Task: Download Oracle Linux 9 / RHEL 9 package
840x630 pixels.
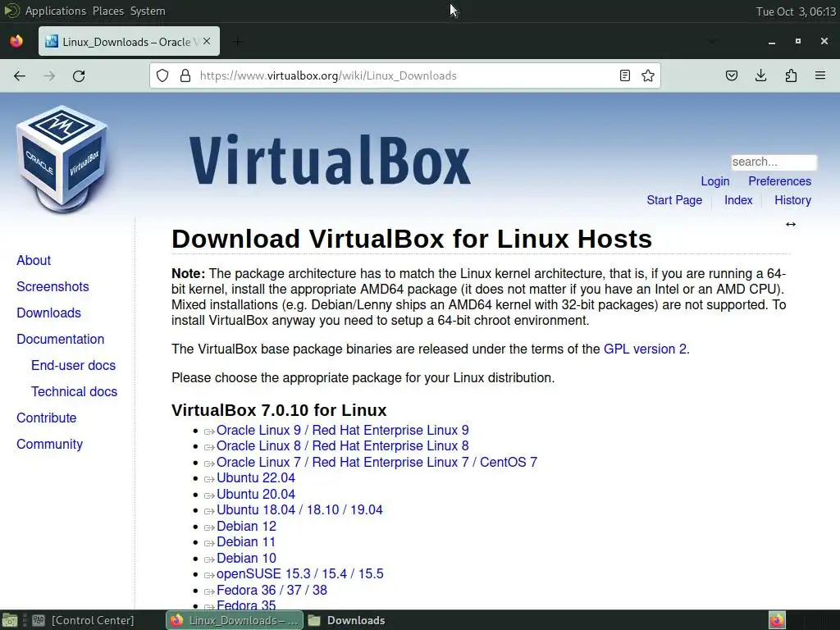Action: click(x=342, y=430)
